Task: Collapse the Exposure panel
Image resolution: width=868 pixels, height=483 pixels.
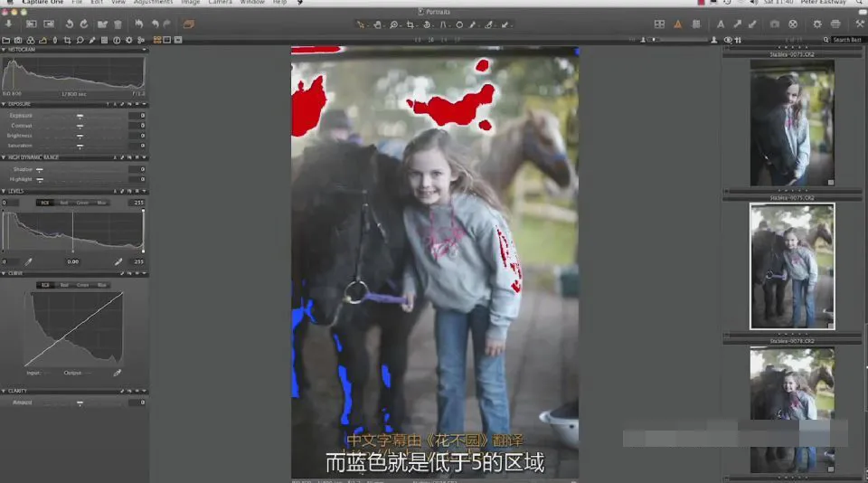Action: [4, 104]
